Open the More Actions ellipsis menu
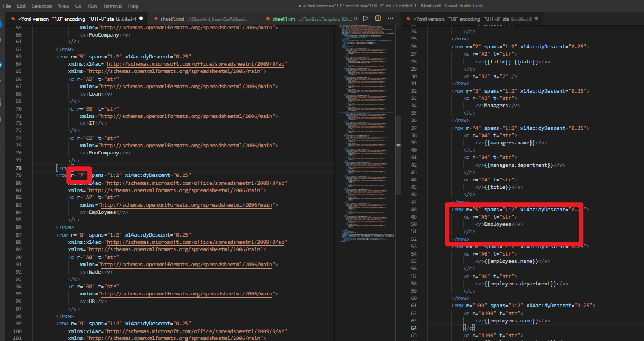 391,19
